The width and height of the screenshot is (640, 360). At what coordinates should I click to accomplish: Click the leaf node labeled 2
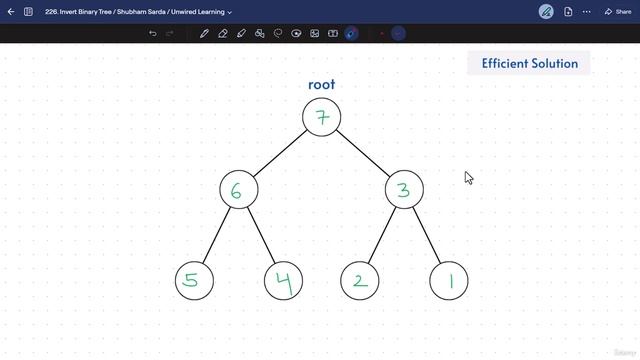(360, 281)
